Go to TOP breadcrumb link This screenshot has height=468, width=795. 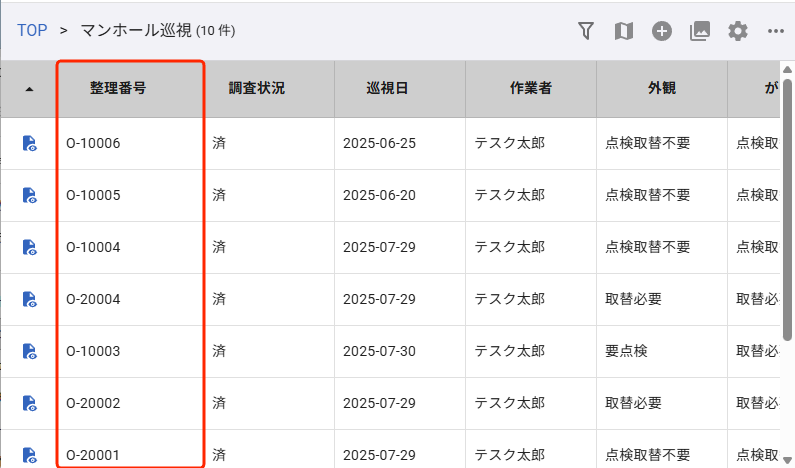pyautogui.click(x=32, y=30)
